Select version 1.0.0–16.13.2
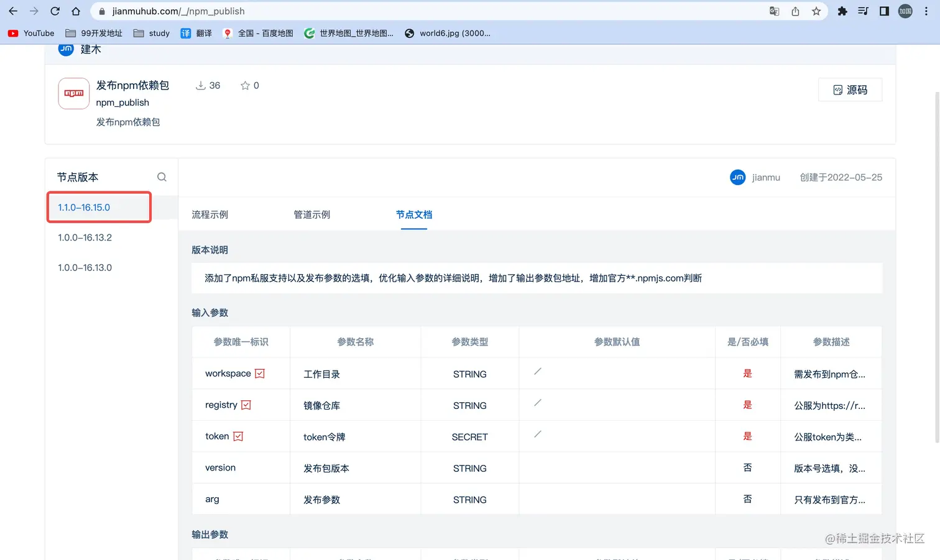Viewport: 940px width, 560px height. click(x=85, y=237)
